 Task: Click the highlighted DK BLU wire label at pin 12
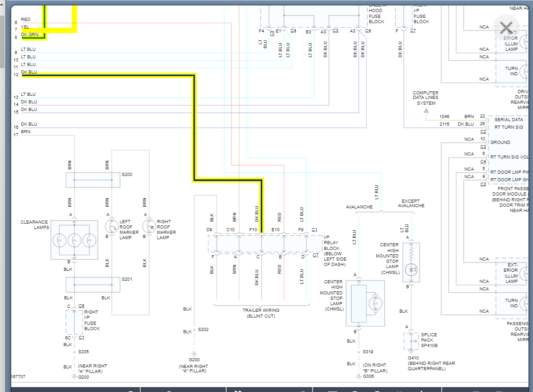(x=29, y=72)
